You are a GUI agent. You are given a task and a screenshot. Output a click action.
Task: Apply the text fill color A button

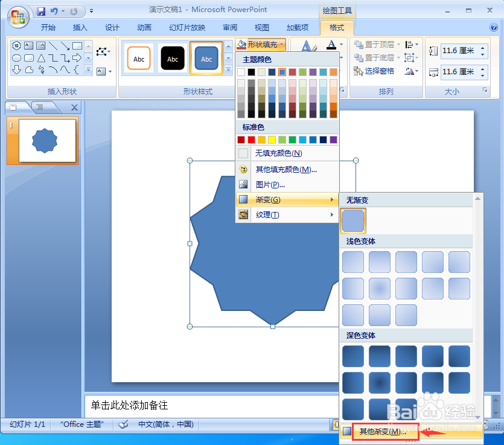[331, 44]
